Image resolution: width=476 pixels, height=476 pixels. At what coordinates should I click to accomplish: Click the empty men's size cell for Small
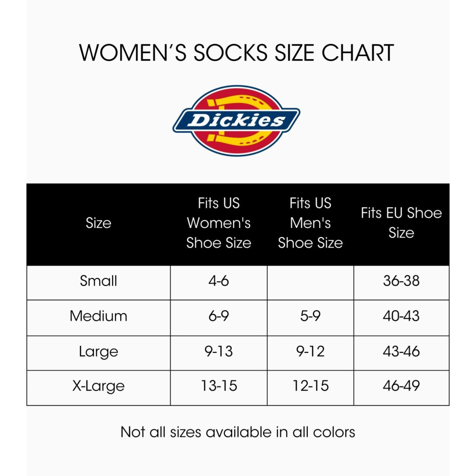(x=310, y=283)
